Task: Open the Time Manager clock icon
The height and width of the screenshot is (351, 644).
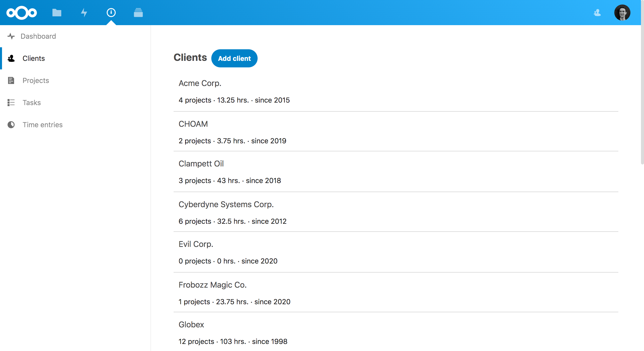Action: pos(111,13)
